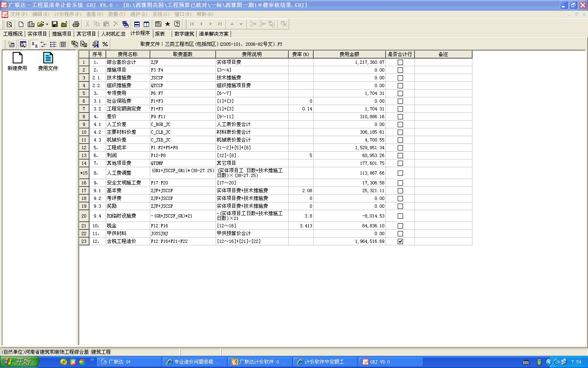Check 是否合计行 for 工程成本 row
The width and height of the screenshot is (588, 368).
click(400, 148)
